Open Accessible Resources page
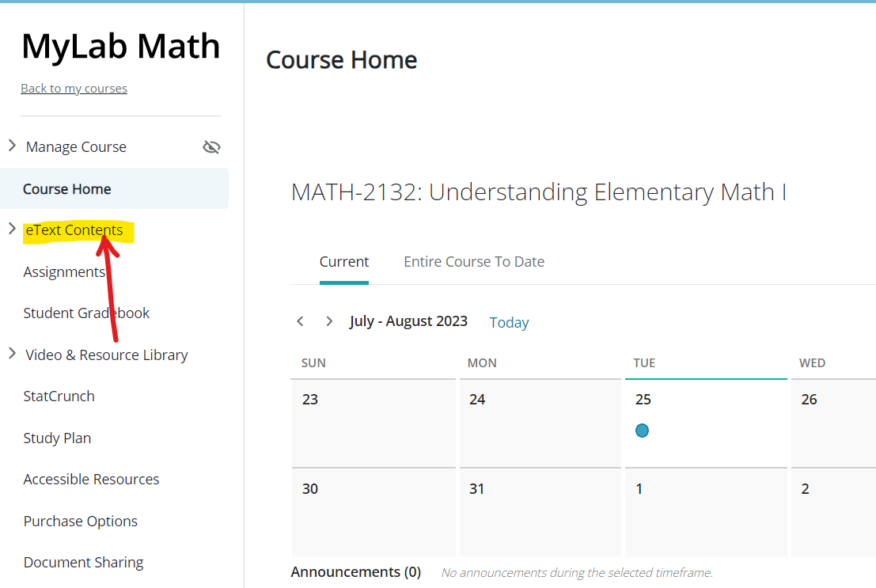This screenshot has height=588, width=876. tap(91, 480)
